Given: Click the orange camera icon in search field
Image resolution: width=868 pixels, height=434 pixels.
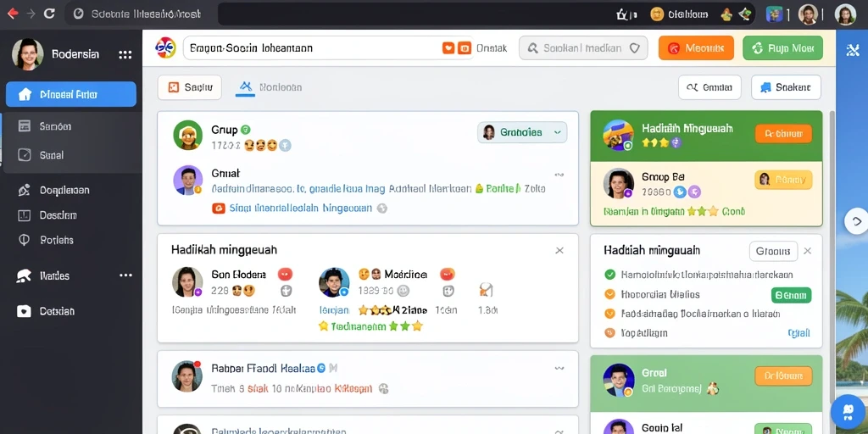Looking at the screenshot, I should (x=465, y=48).
